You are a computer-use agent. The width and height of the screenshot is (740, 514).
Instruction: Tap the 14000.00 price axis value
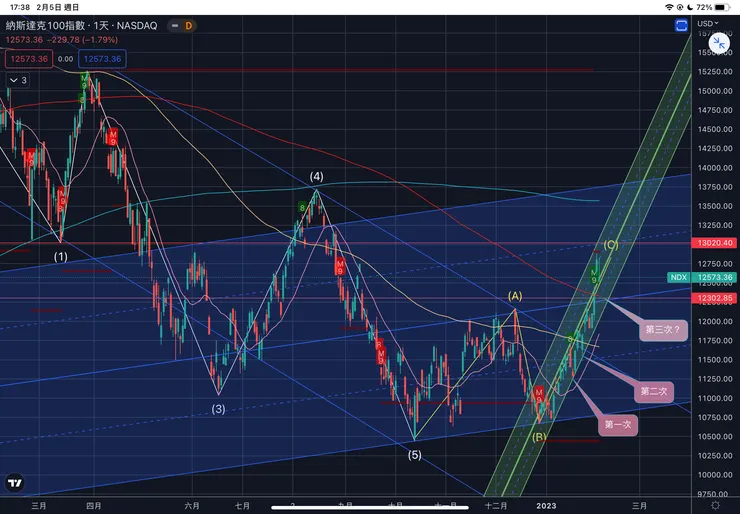(x=715, y=168)
